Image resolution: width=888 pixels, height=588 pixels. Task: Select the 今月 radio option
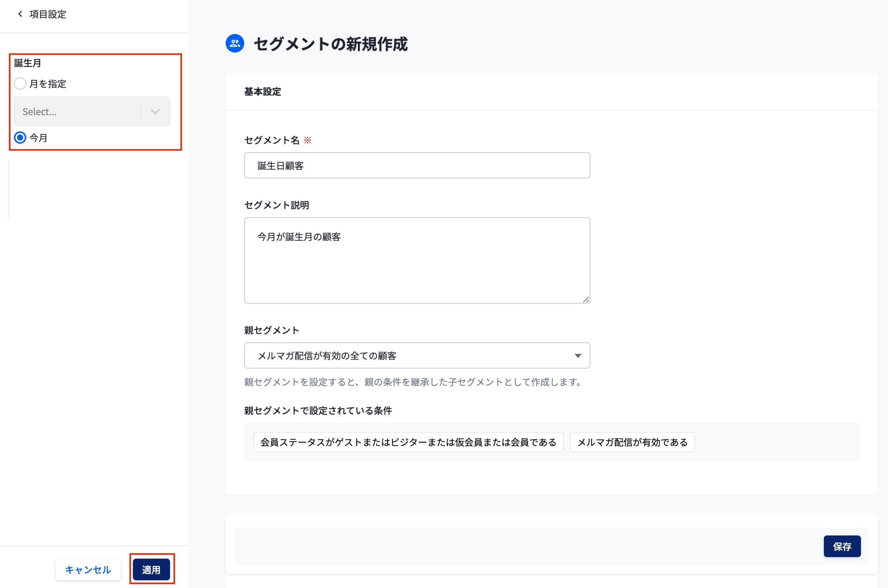pos(20,138)
